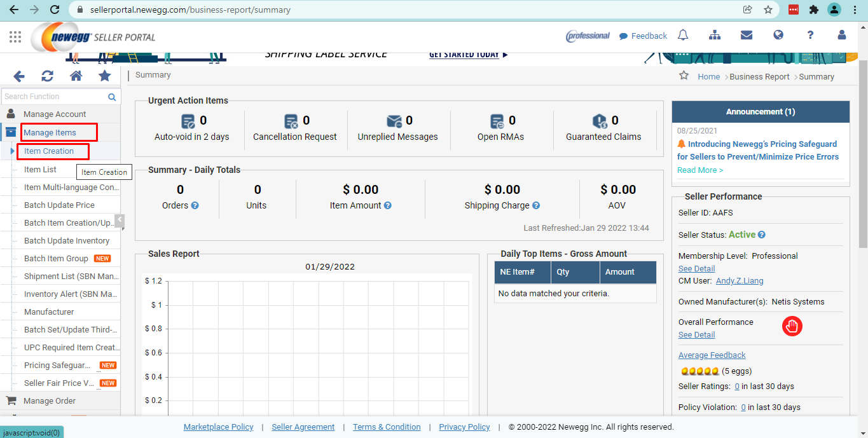
Task: Click the sidebar back arrow icon
Action: (x=19, y=76)
